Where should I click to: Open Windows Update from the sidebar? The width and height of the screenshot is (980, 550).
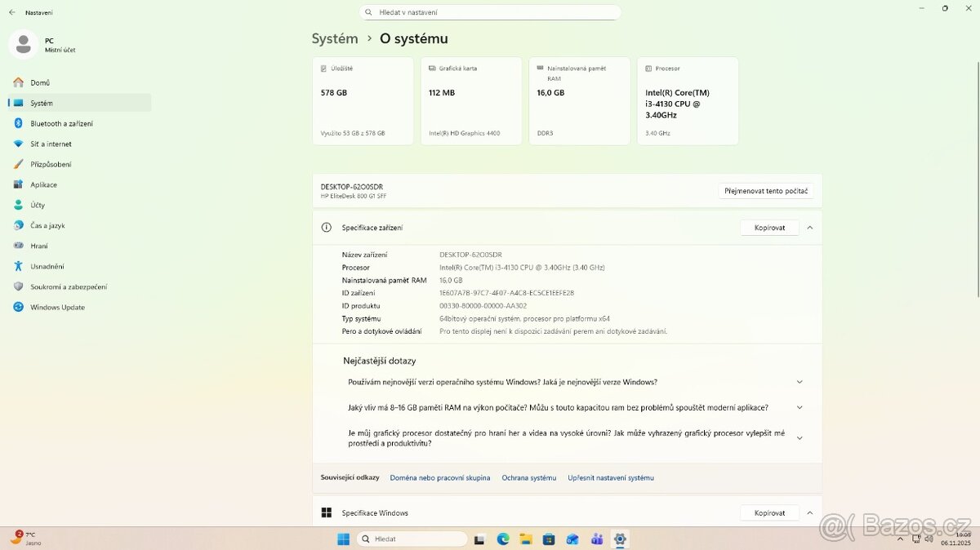(57, 307)
